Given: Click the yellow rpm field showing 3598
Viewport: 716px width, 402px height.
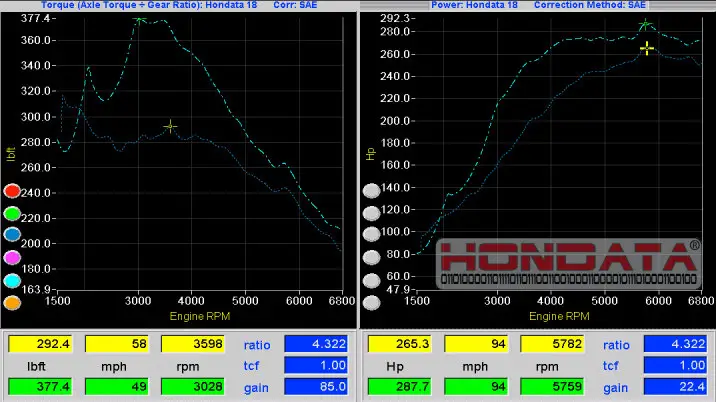Looking at the screenshot, I should point(193,344).
